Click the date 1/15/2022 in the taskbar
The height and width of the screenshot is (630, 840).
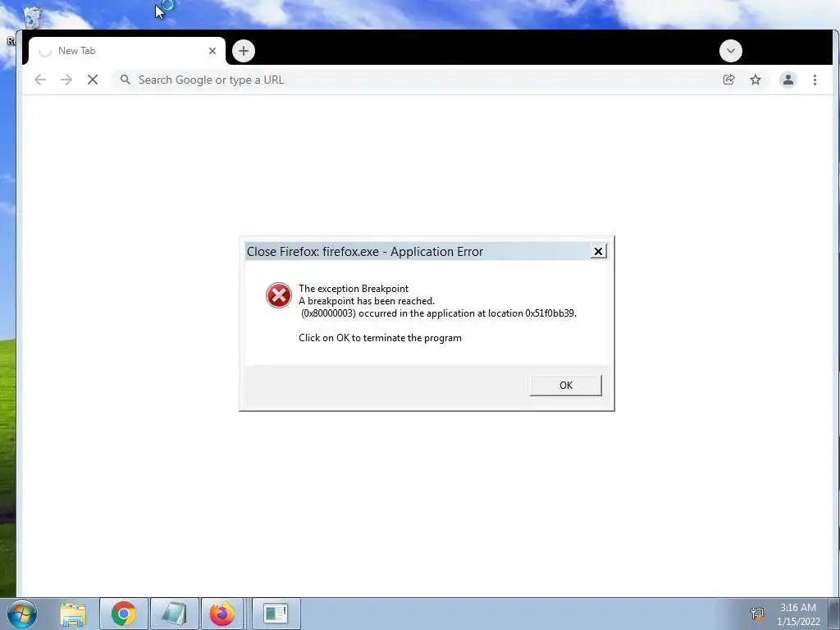[x=798, y=622]
